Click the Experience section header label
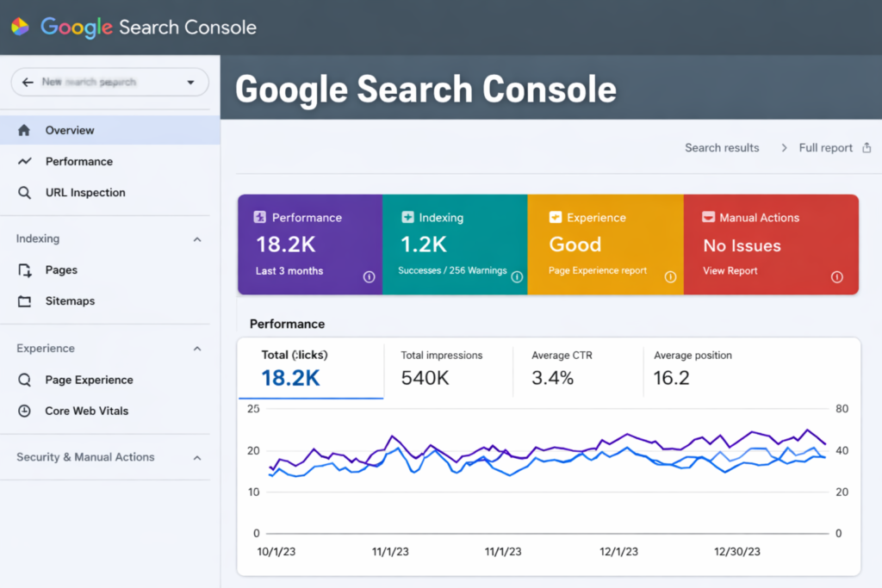 pyautogui.click(x=46, y=349)
